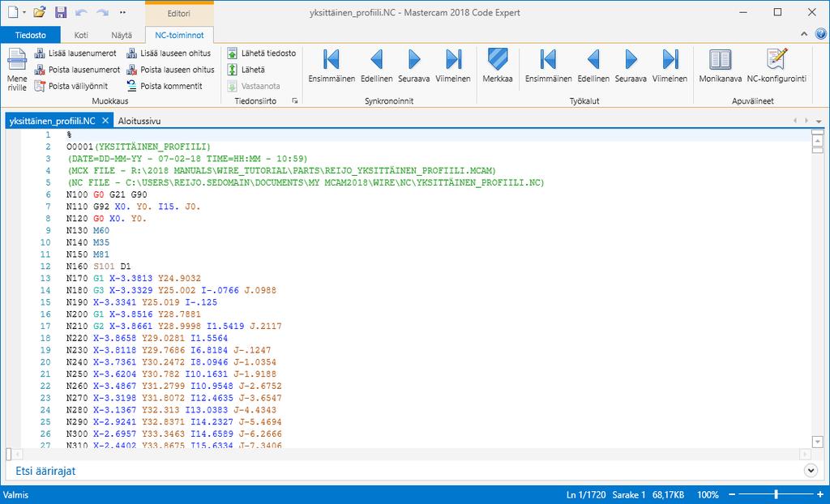Open a file with the folder icon
This screenshot has height=504, width=830.
click(x=39, y=12)
